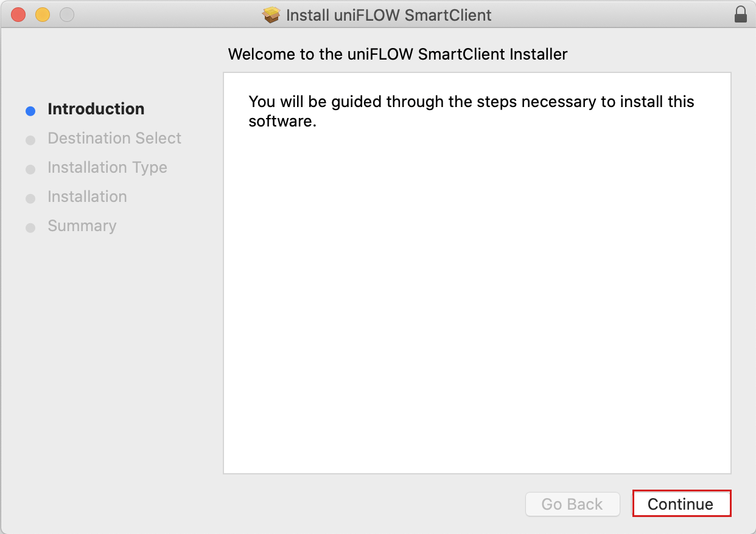Click the Welcome to uniFLOW SmartClient Installer heading
This screenshot has height=534, width=756.
pos(397,54)
